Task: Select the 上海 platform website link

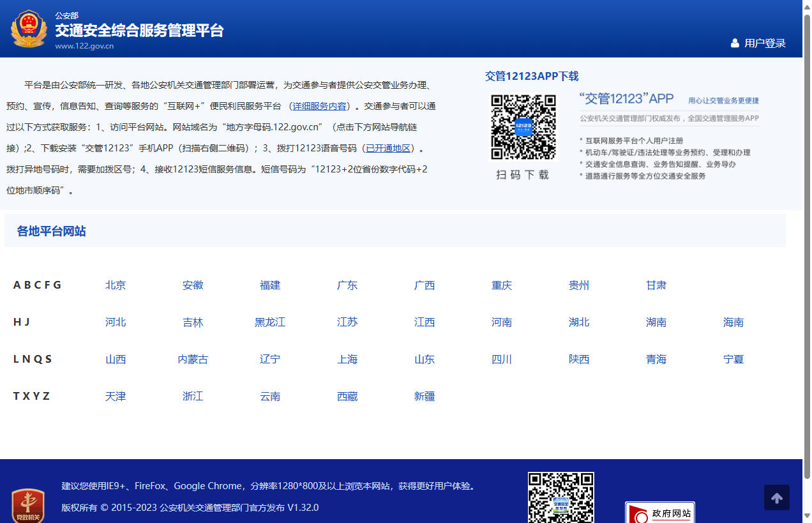Action: coord(347,359)
